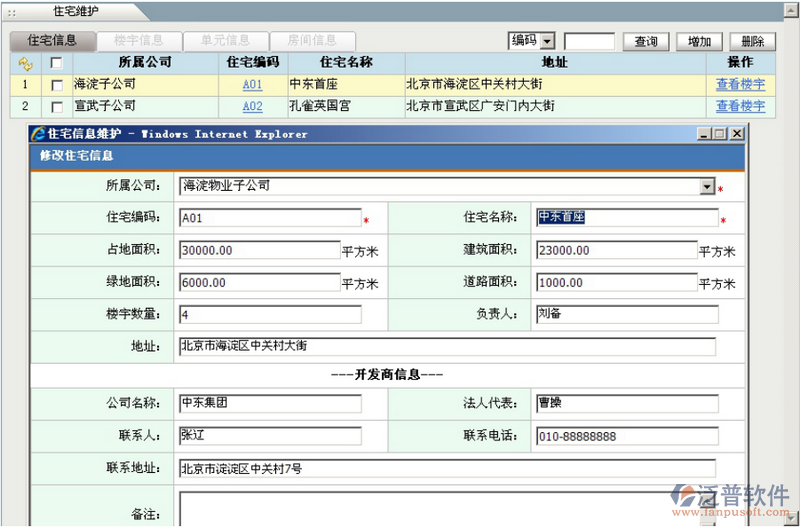This screenshot has width=800, height=528.
Task: Click 查看楼宇 link for 孔雀英国宫
Action: click(x=740, y=106)
